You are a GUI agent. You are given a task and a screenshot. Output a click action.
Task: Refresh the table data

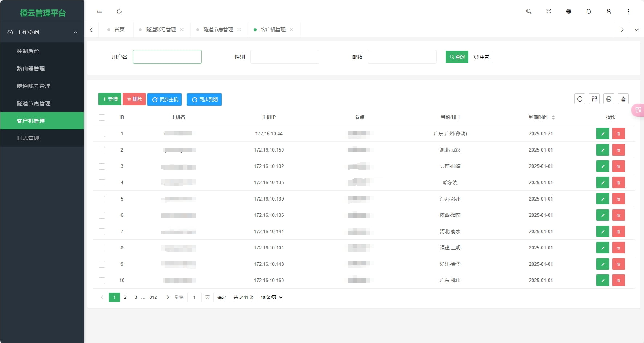tap(580, 99)
